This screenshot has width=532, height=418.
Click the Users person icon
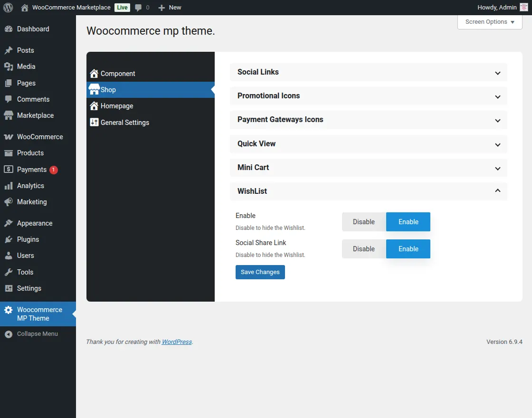point(9,256)
